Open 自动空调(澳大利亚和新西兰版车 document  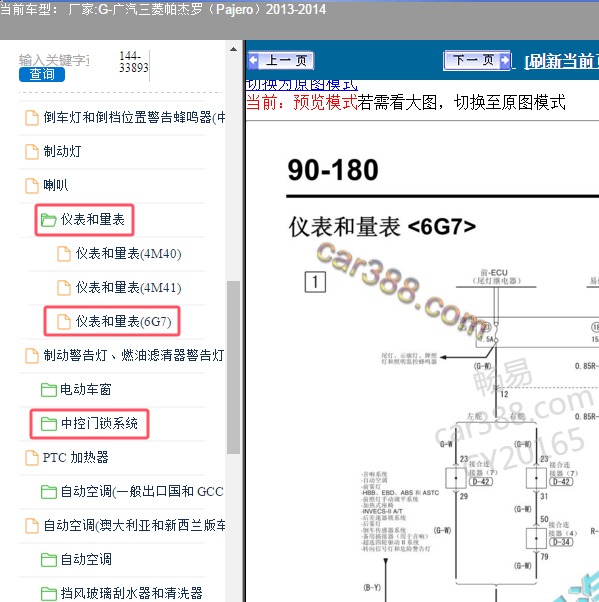(x=134, y=525)
